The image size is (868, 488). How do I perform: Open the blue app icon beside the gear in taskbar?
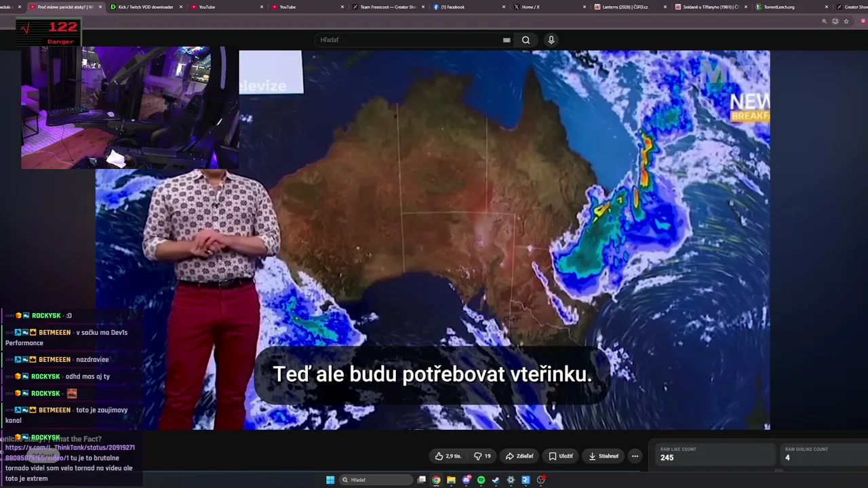526,480
